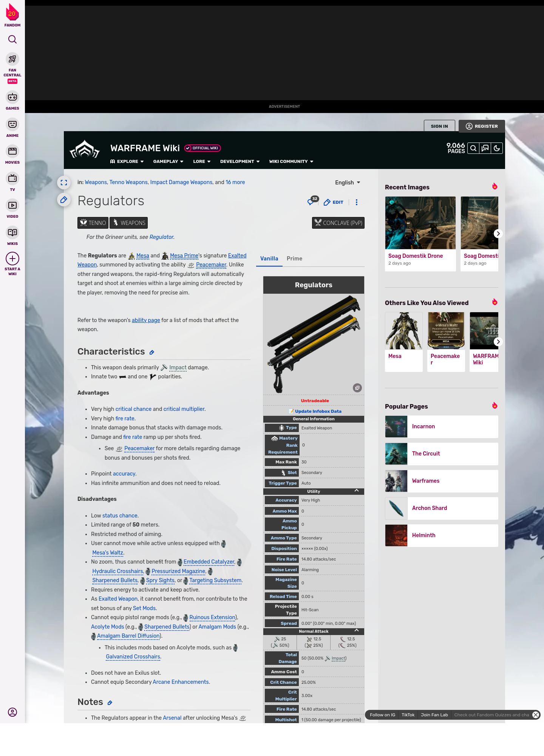Screen dimensions: 544x756
Task: Show next Recent Images item
Action: tap(498, 234)
